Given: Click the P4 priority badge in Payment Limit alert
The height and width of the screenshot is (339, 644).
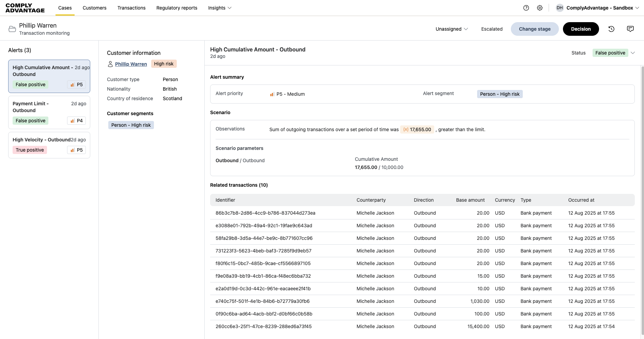Looking at the screenshot, I should point(77,121).
